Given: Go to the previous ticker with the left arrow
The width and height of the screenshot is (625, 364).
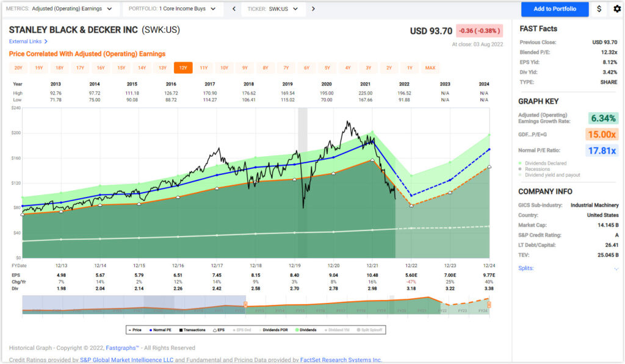Looking at the screenshot, I should pyautogui.click(x=234, y=9).
